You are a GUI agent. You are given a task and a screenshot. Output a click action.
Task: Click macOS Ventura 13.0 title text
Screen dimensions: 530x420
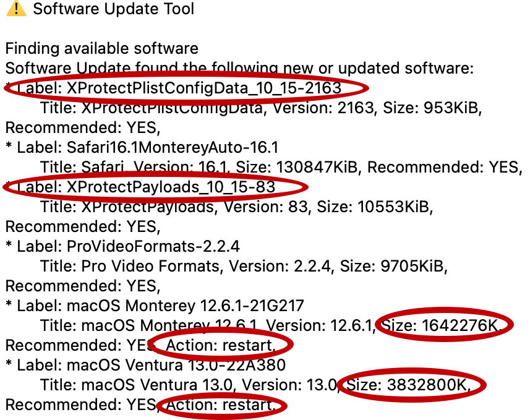[137, 385]
